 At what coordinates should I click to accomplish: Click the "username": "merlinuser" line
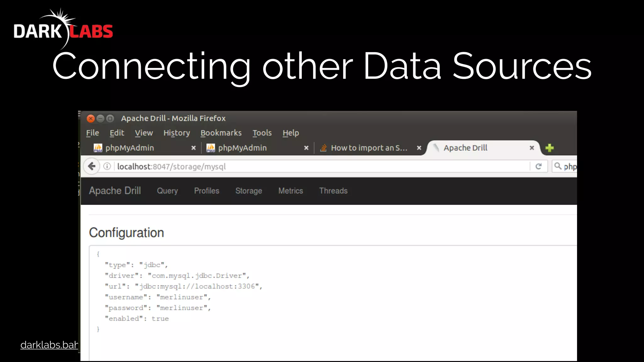[158, 297]
